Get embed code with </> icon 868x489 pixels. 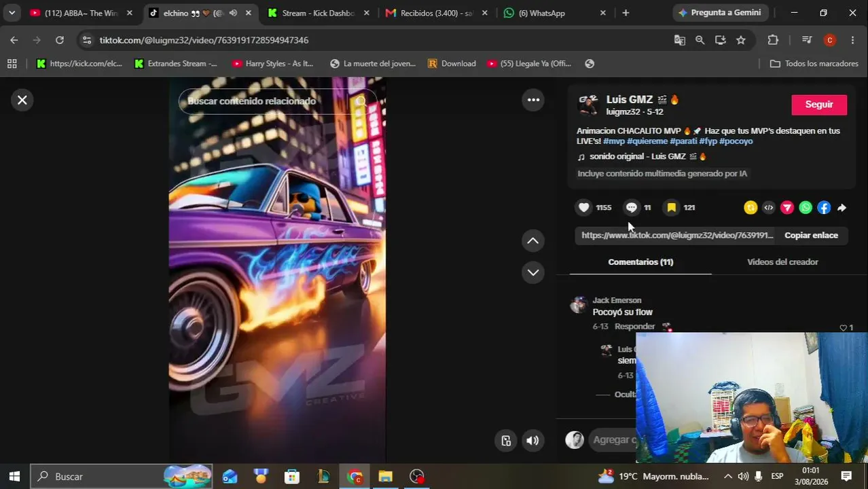[x=769, y=208]
